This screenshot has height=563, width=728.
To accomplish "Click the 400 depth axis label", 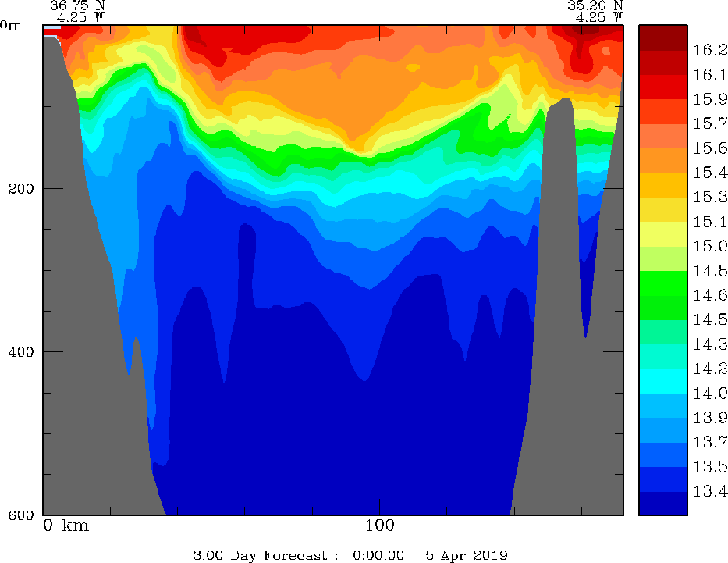I will (21, 351).
